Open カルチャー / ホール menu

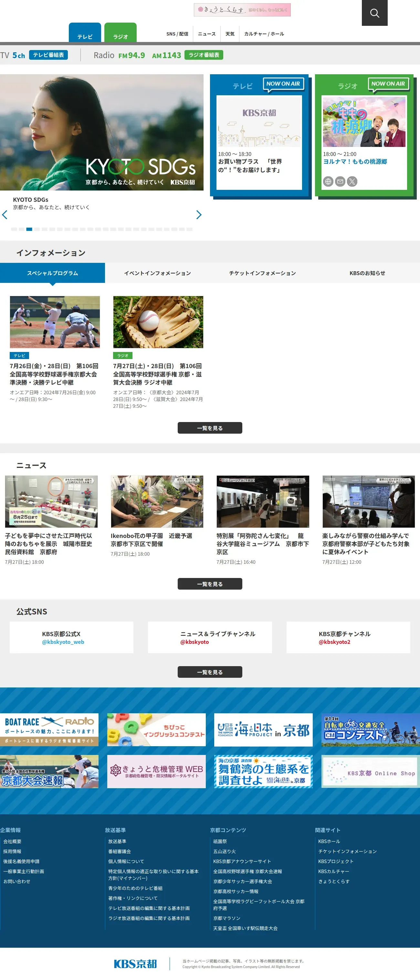point(264,34)
